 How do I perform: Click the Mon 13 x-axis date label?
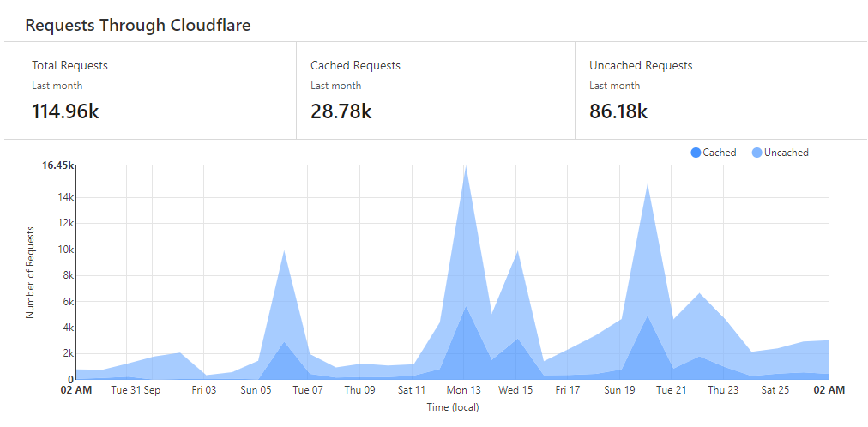click(464, 390)
